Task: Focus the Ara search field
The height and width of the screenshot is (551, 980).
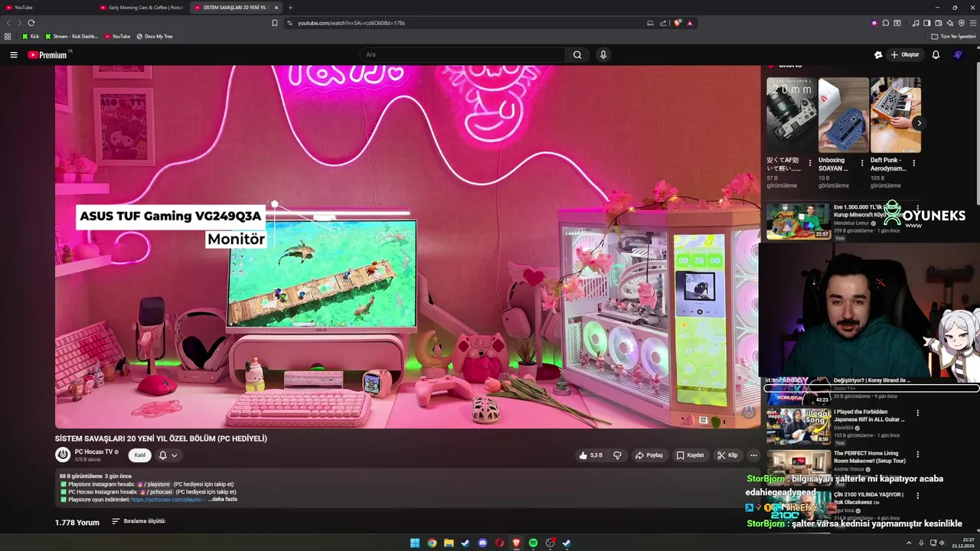Action: pyautogui.click(x=462, y=55)
